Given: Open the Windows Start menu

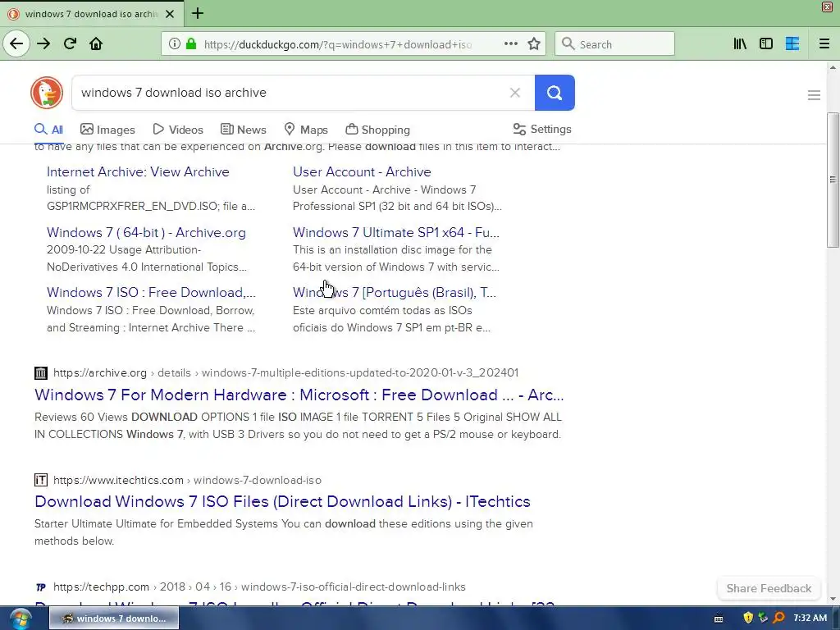Looking at the screenshot, I should [20, 619].
